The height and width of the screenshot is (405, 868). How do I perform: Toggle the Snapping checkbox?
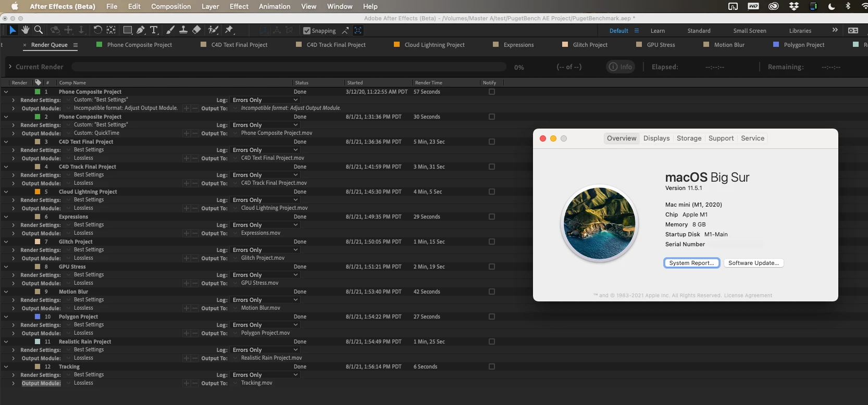coord(307,31)
